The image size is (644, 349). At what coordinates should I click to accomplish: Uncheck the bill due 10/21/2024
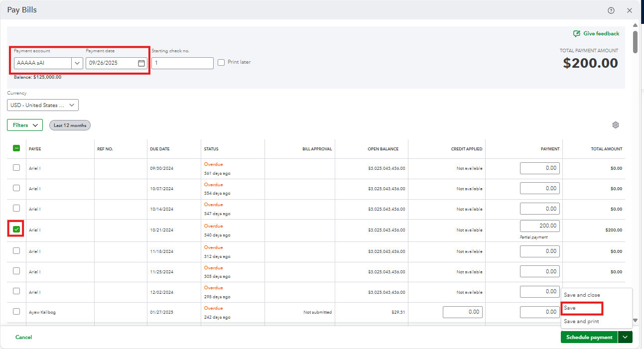[x=16, y=230]
